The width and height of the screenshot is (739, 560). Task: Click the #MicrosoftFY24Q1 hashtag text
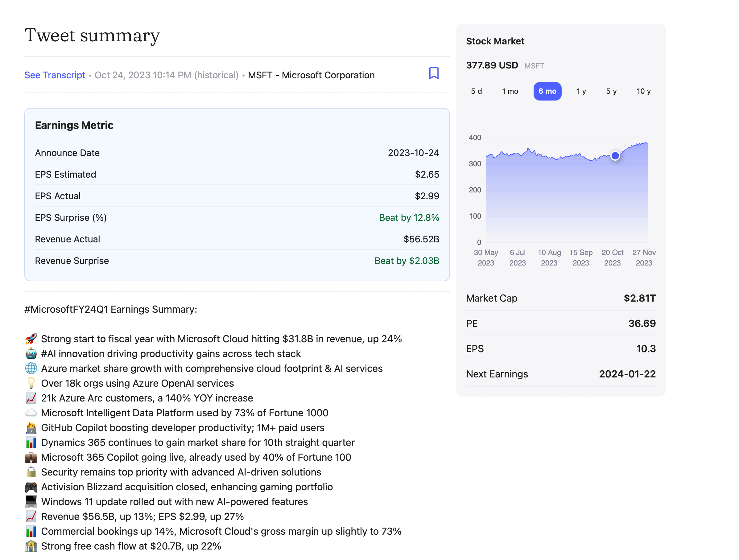(x=66, y=309)
